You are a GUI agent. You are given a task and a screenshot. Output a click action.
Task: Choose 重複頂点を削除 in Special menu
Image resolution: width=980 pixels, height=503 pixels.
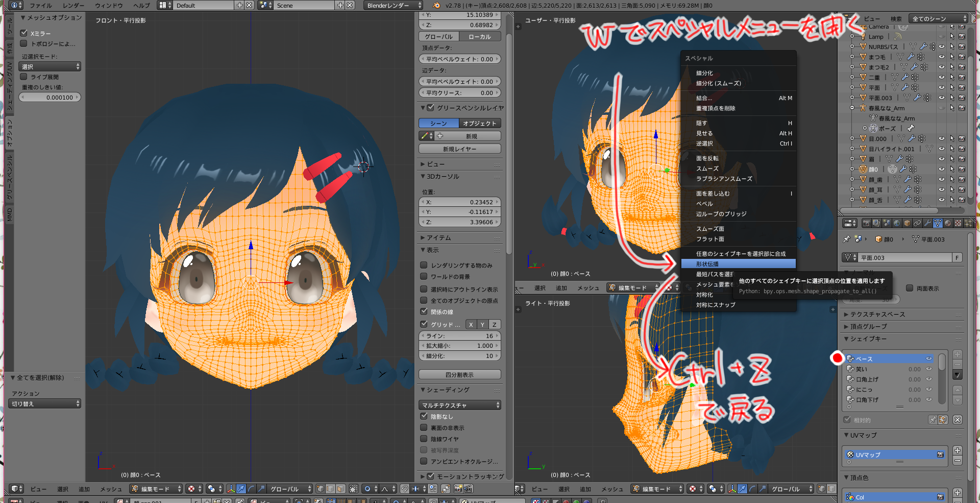pos(739,108)
